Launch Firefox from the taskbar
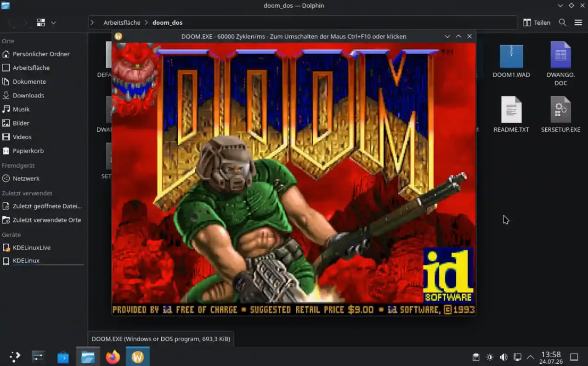 pyautogui.click(x=113, y=357)
